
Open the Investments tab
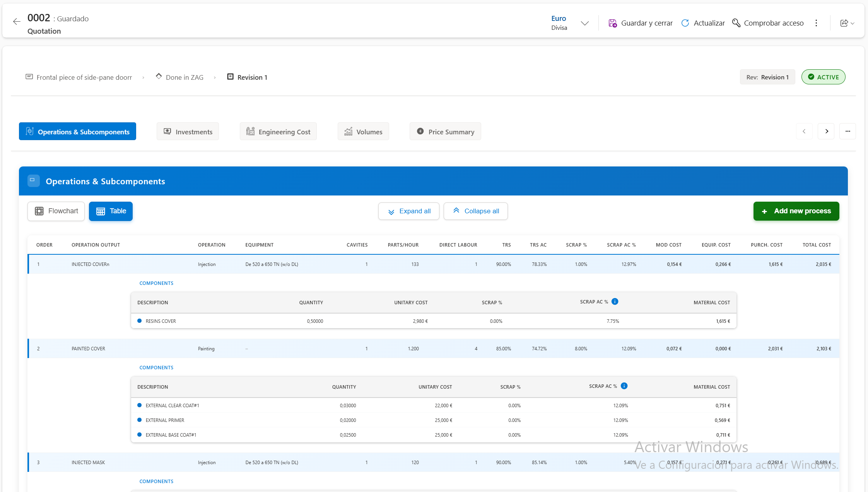188,132
